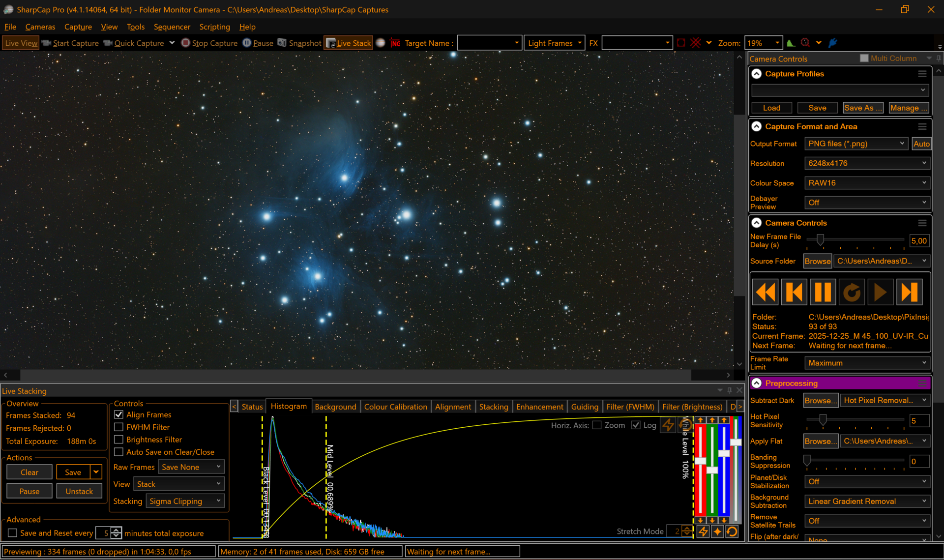Enable the Brightness Filter checkbox

[118, 439]
